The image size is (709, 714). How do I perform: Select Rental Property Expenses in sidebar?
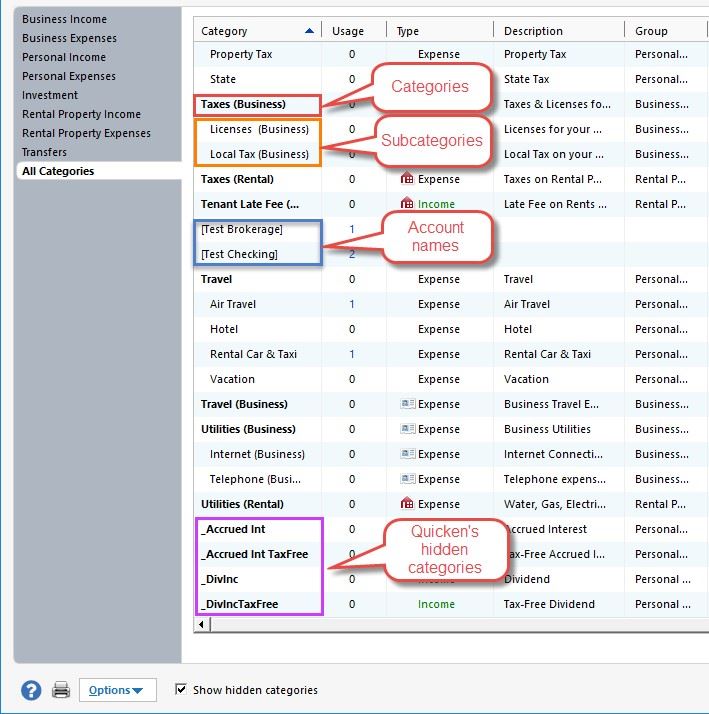[x=86, y=133]
